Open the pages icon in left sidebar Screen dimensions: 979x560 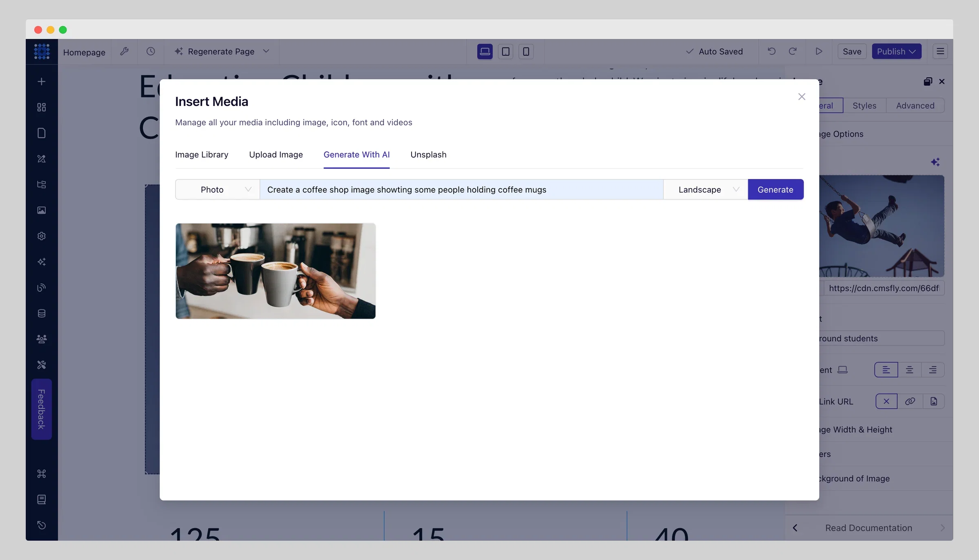[x=41, y=133]
